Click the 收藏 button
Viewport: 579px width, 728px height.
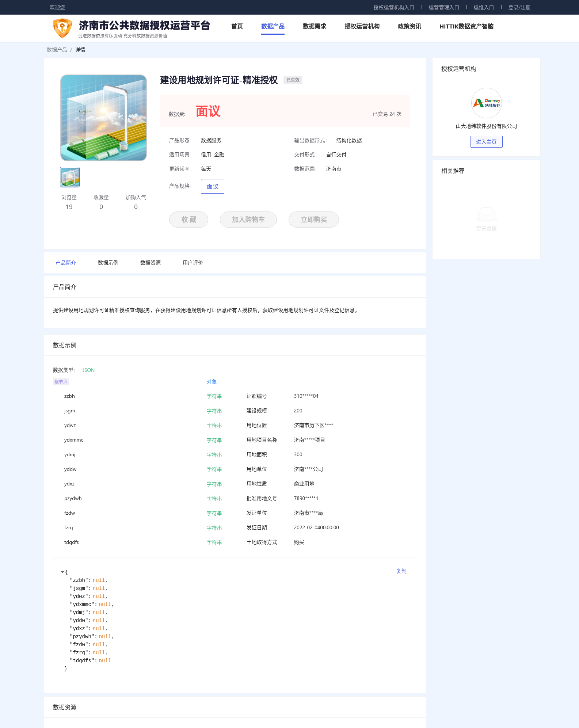[188, 220]
